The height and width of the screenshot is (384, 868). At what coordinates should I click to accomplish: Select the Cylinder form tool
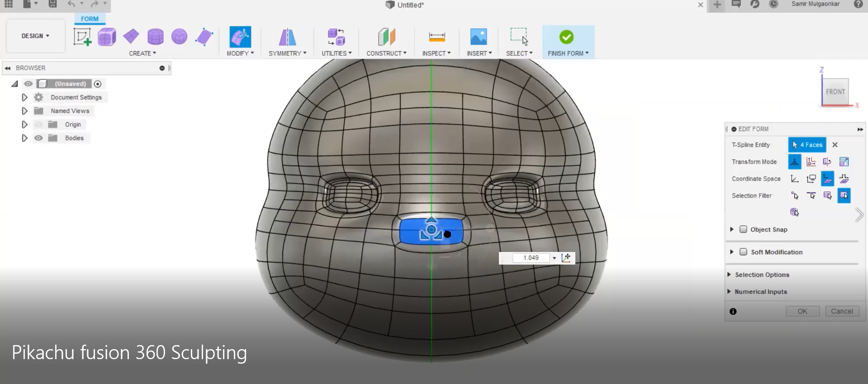pyautogui.click(x=155, y=37)
